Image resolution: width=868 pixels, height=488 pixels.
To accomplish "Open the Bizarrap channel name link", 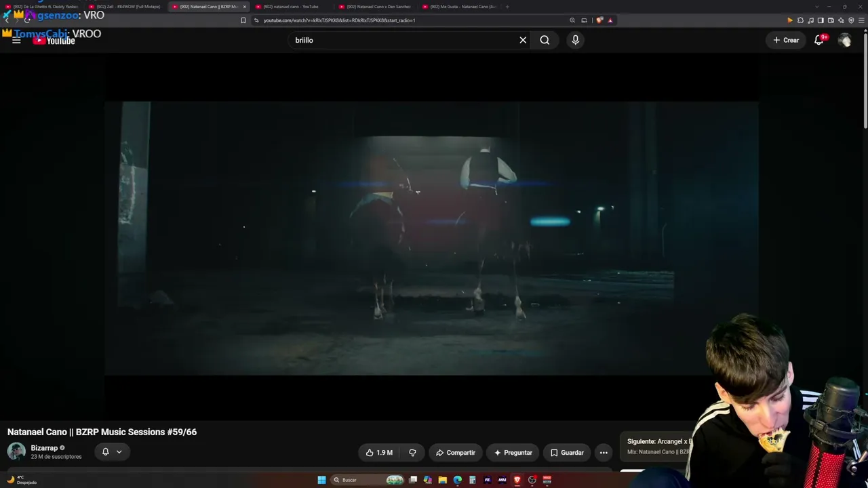I will [44, 448].
